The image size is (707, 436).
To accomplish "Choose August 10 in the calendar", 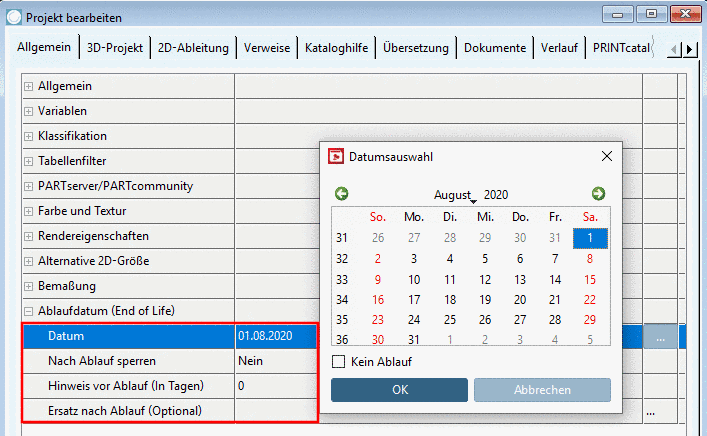I will [x=414, y=280].
